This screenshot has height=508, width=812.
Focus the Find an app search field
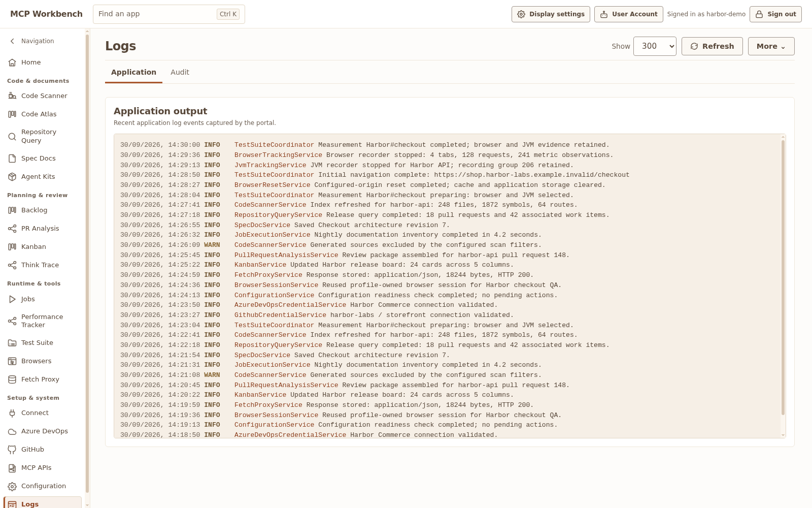169,14
